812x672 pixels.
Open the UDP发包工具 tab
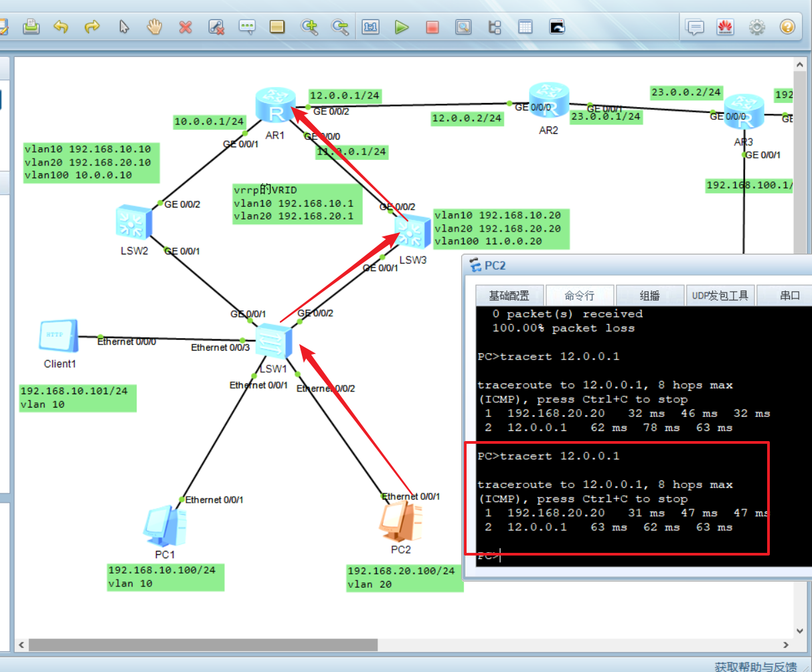(x=720, y=295)
